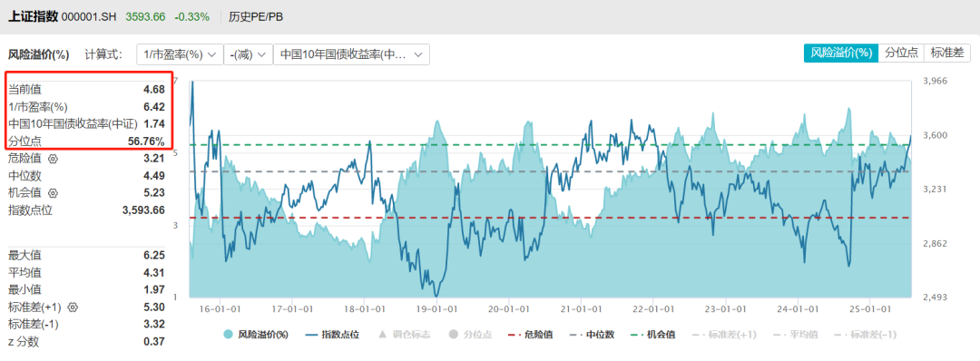Toggle 中位数 legend line
Viewport: 980px width, 361px height.
(592, 334)
